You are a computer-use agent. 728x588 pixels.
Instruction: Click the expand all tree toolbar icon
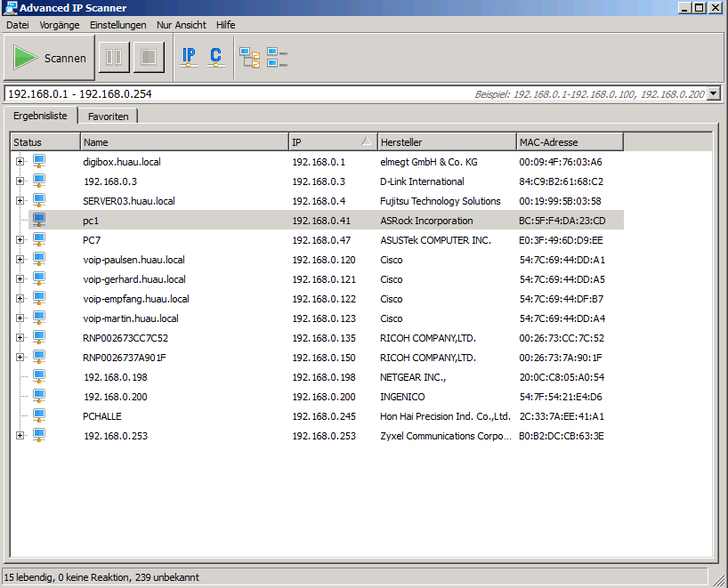pyautogui.click(x=249, y=58)
